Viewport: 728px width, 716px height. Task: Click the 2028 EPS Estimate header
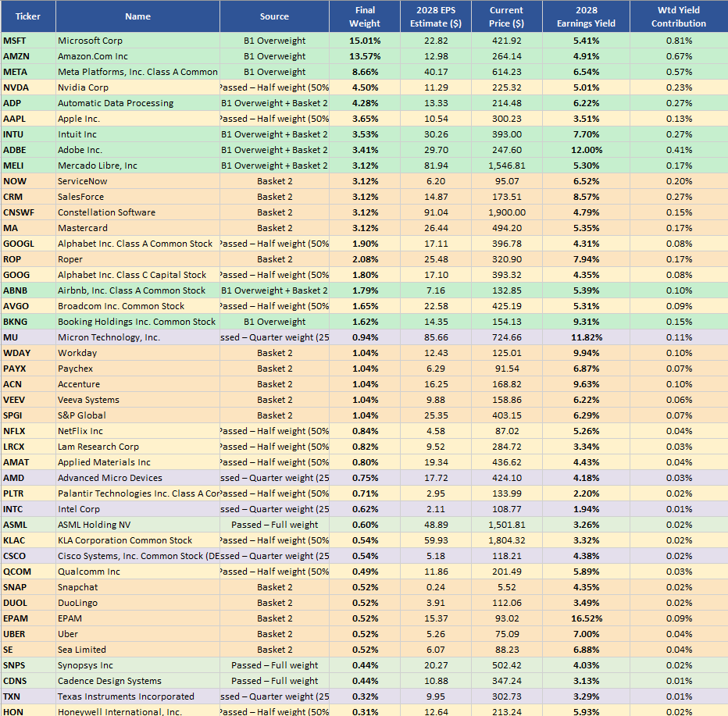[436, 16]
